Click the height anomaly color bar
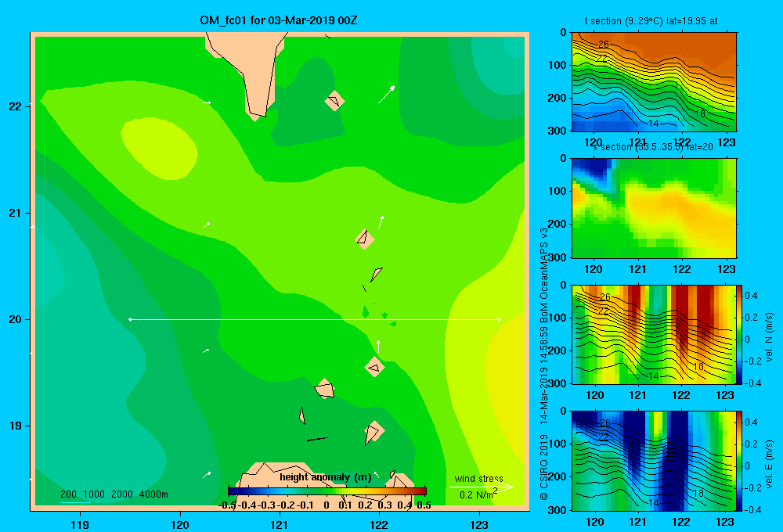Image resolution: width=783 pixels, height=532 pixels. click(327, 491)
